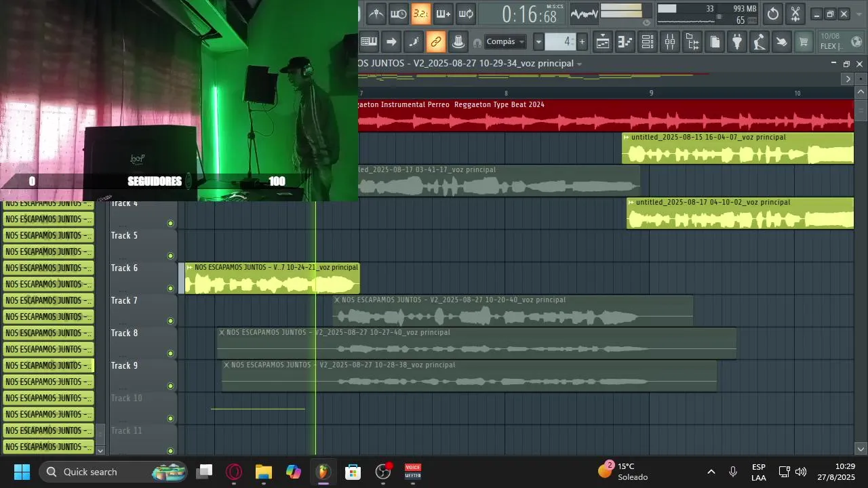868x488 pixels.
Task: Open clip menu of 10-24-21 voz principal clip
Action: click(189, 268)
